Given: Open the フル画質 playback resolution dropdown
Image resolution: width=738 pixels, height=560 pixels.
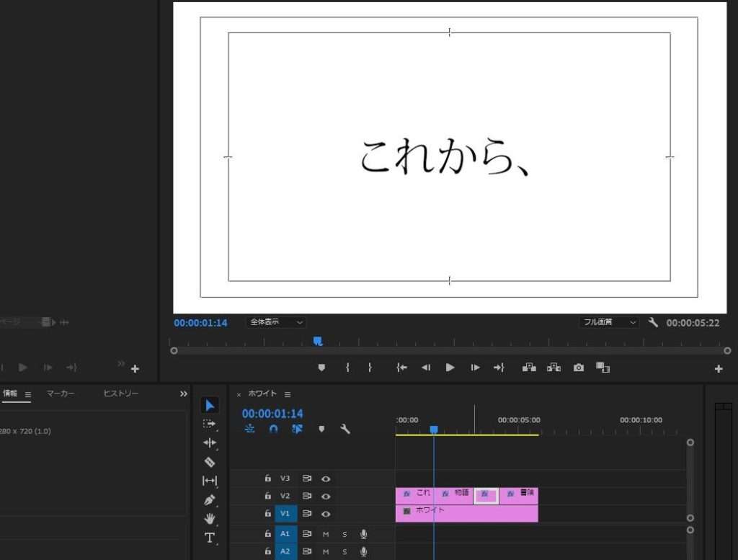Looking at the screenshot, I should pyautogui.click(x=609, y=322).
